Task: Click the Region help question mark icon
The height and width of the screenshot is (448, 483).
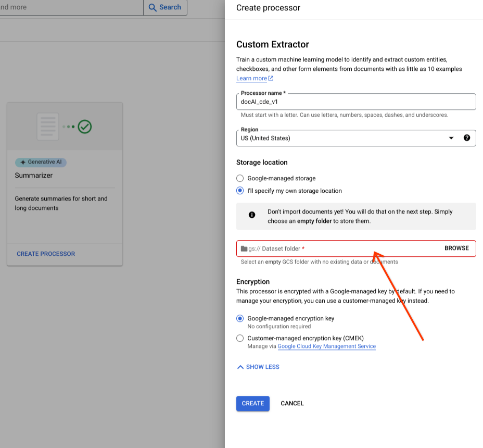Action: [x=466, y=138]
